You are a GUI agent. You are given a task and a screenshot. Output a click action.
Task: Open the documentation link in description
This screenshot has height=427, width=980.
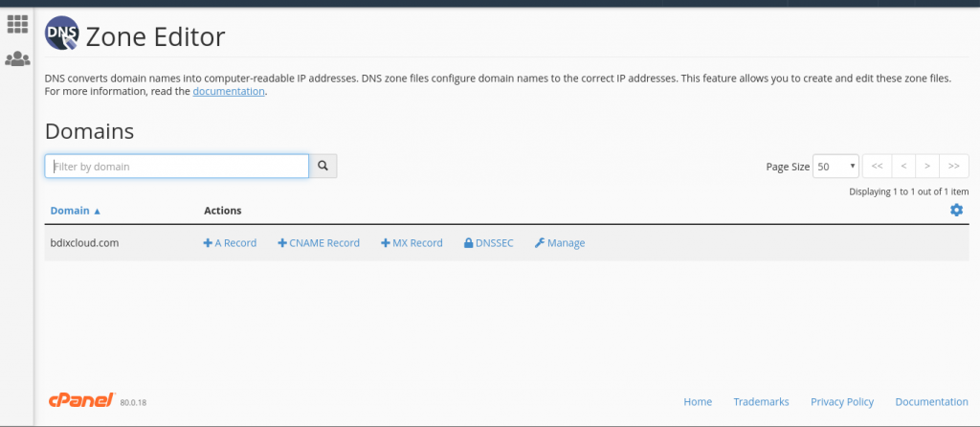[x=229, y=91]
